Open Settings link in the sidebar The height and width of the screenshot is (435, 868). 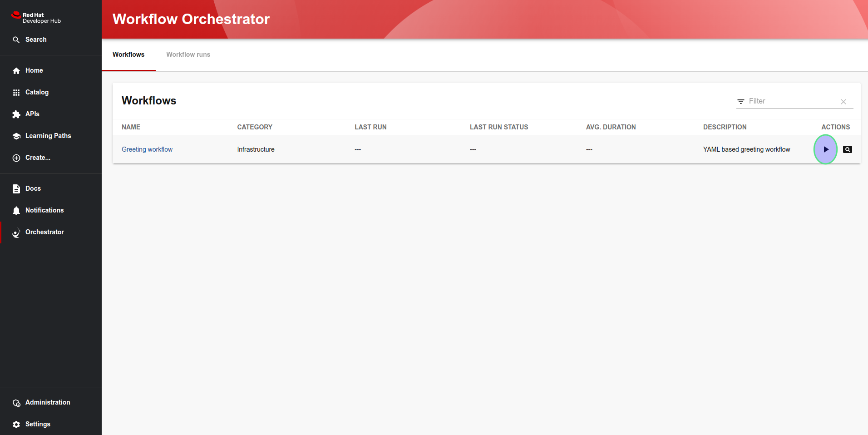(38, 424)
